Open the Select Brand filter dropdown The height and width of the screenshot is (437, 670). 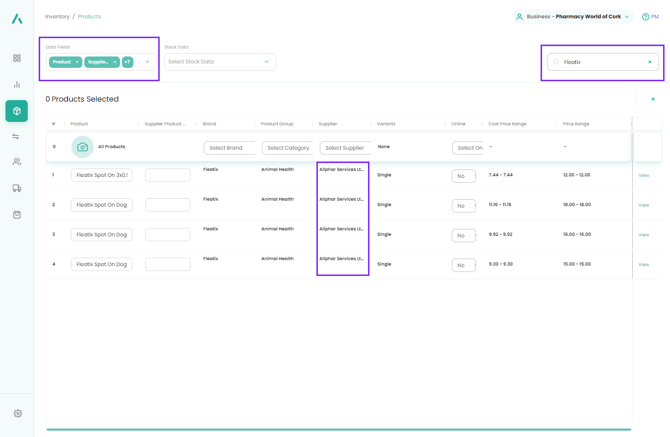(229, 148)
